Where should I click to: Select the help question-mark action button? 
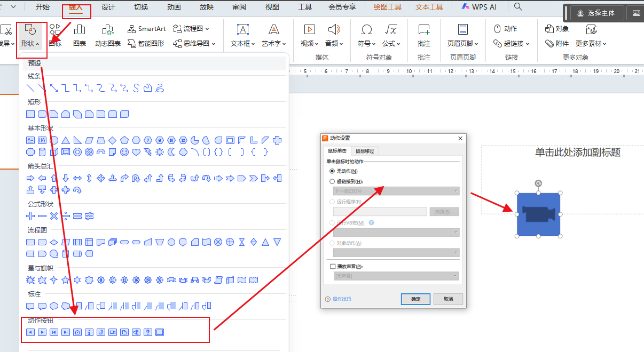click(x=148, y=332)
